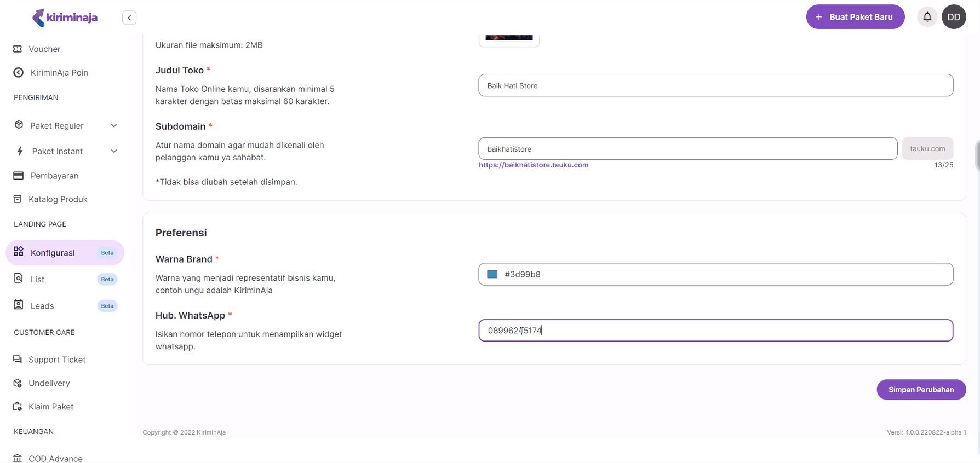Click the KiriminAja Poin coin icon
This screenshot has height=463, width=980.
(x=19, y=73)
